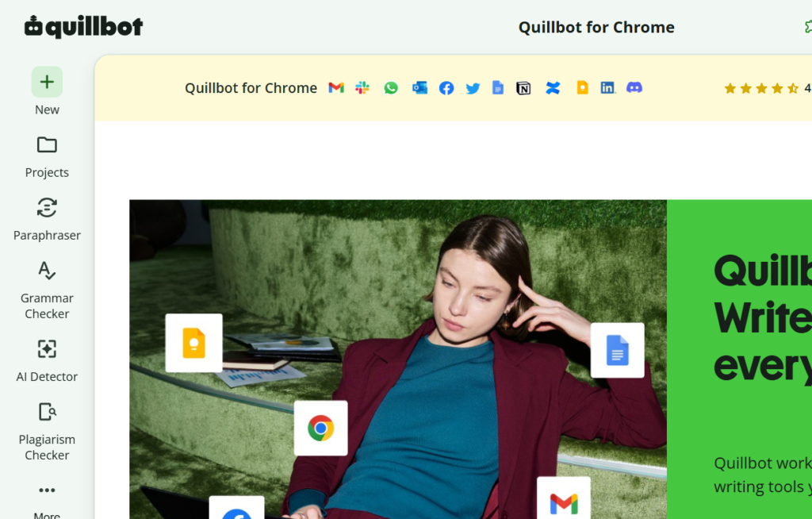Image resolution: width=812 pixels, height=519 pixels.
Task: Open the Plagiarism Checker tool
Action: [x=47, y=432]
